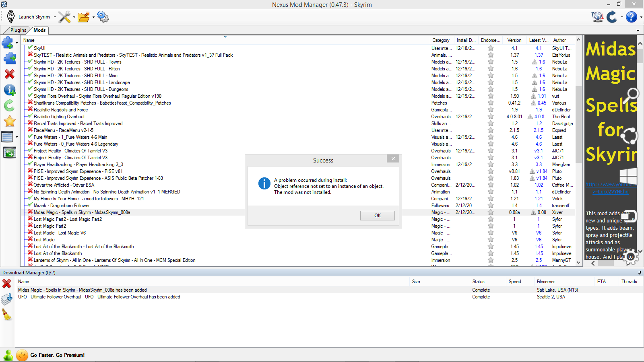644x362 pixels.
Task: Click the category view list icon
Action: coord(7,137)
